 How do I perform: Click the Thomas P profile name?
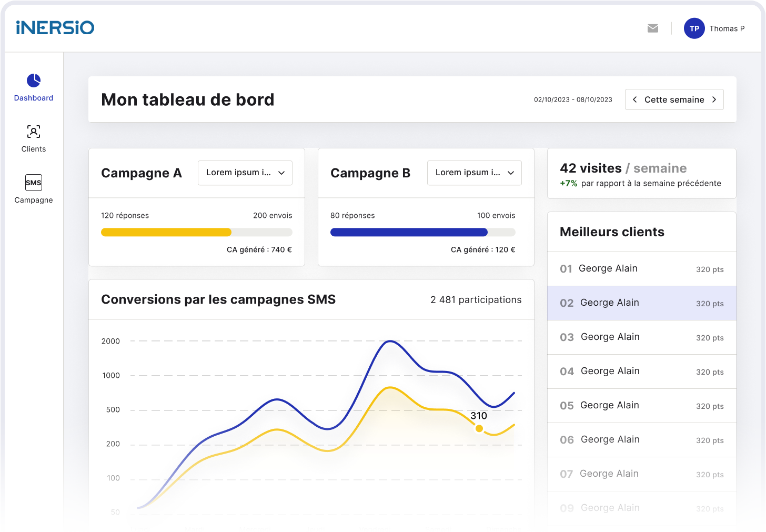[x=727, y=28]
